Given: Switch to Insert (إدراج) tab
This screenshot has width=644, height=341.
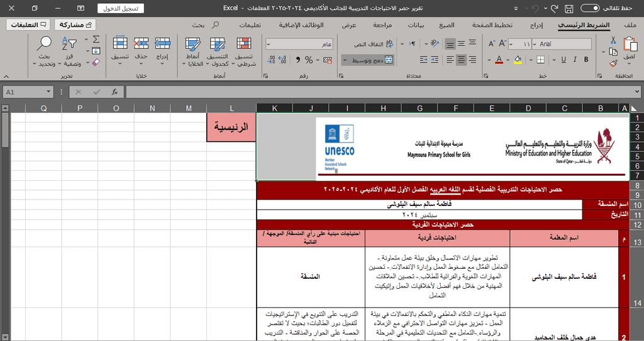Looking at the screenshot, I should coord(536,25).
